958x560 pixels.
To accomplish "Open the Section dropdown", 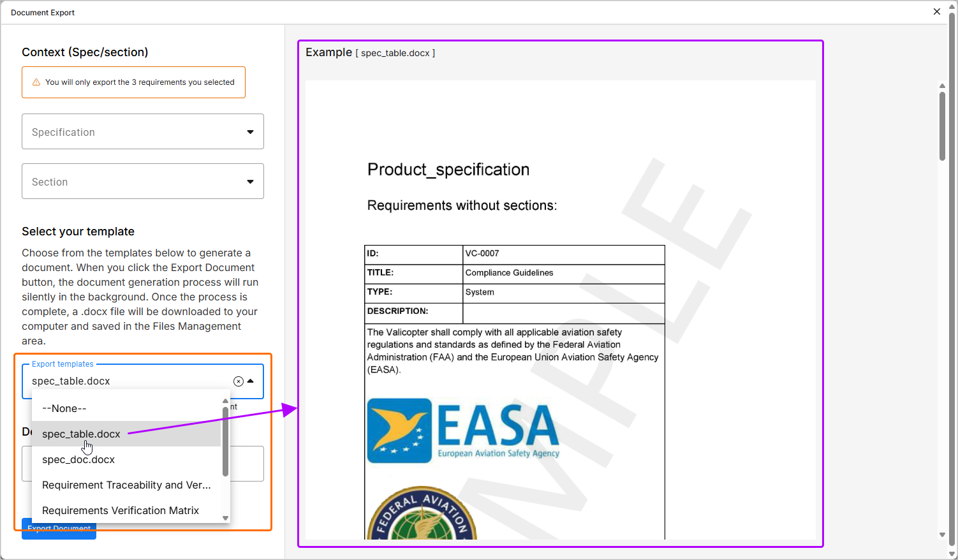I will tap(143, 181).
